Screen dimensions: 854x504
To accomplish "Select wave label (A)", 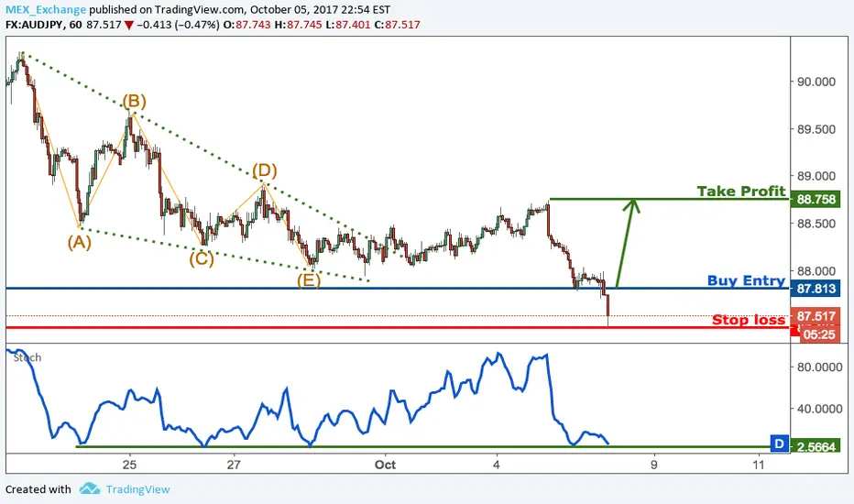I will point(80,242).
